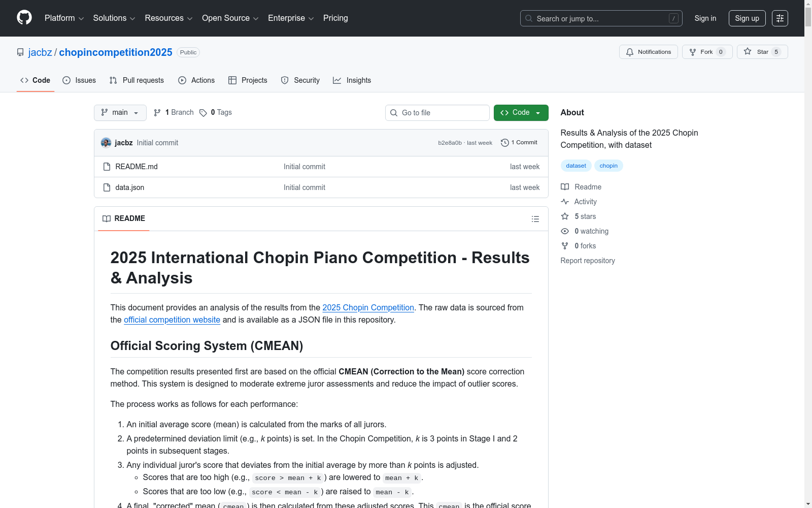Screen dimensions: 812x508
Task: View the 0 Tags link
Action: 216,112
